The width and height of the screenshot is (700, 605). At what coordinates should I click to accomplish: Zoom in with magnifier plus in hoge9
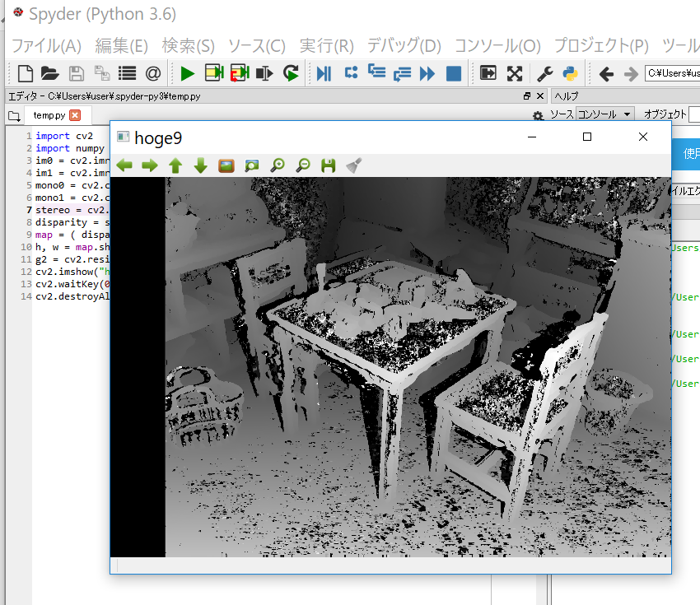coord(278,165)
